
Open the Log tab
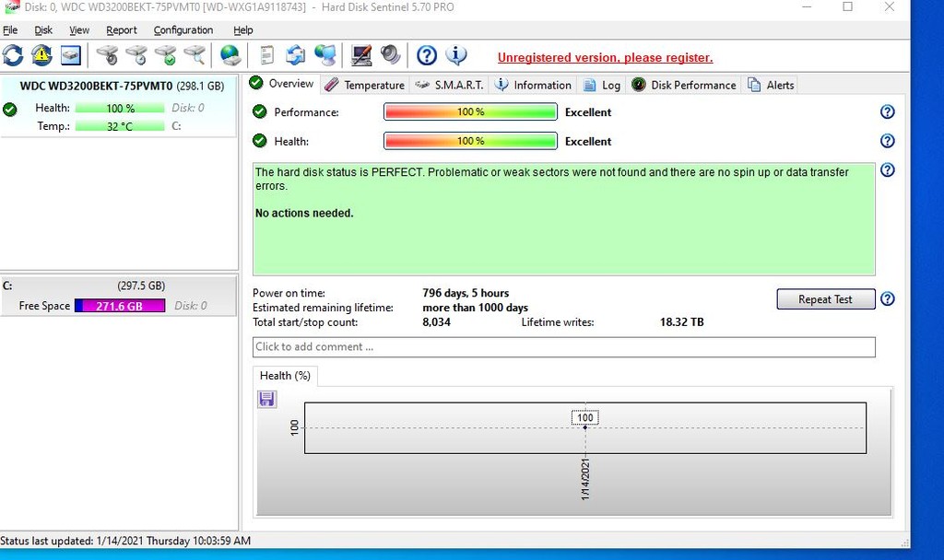(x=602, y=85)
